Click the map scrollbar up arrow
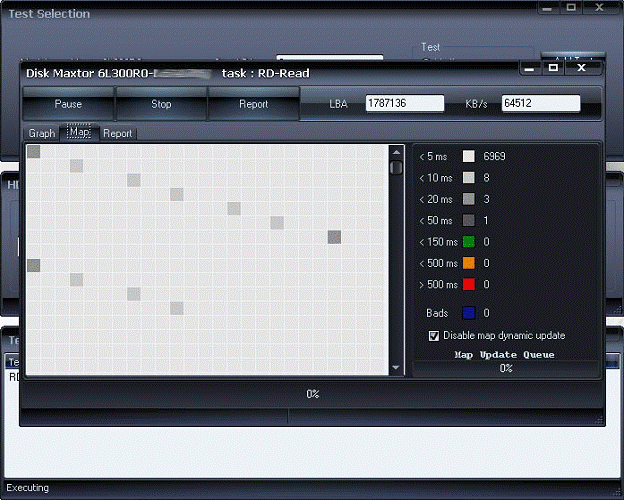The image size is (624, 500). [396, 152]
